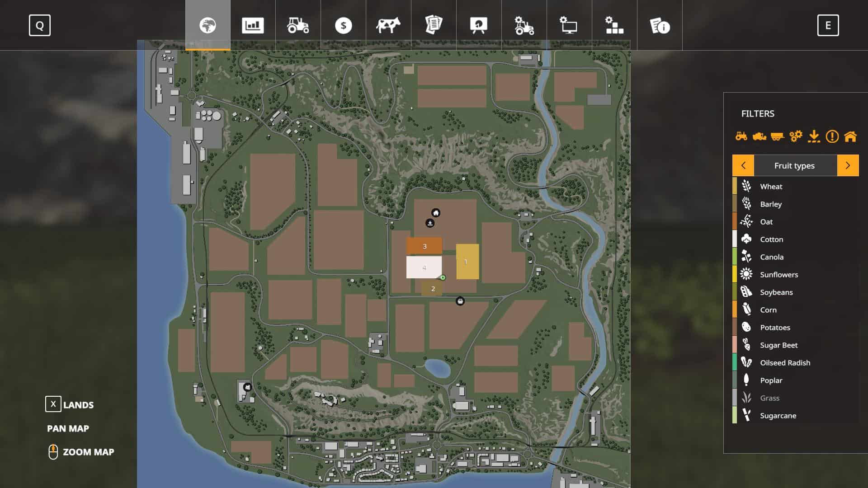Click the farmhouse marker on the map
The height and width of the screenshot is (488, 868).
pyautogui.click(x=436, y=213)
